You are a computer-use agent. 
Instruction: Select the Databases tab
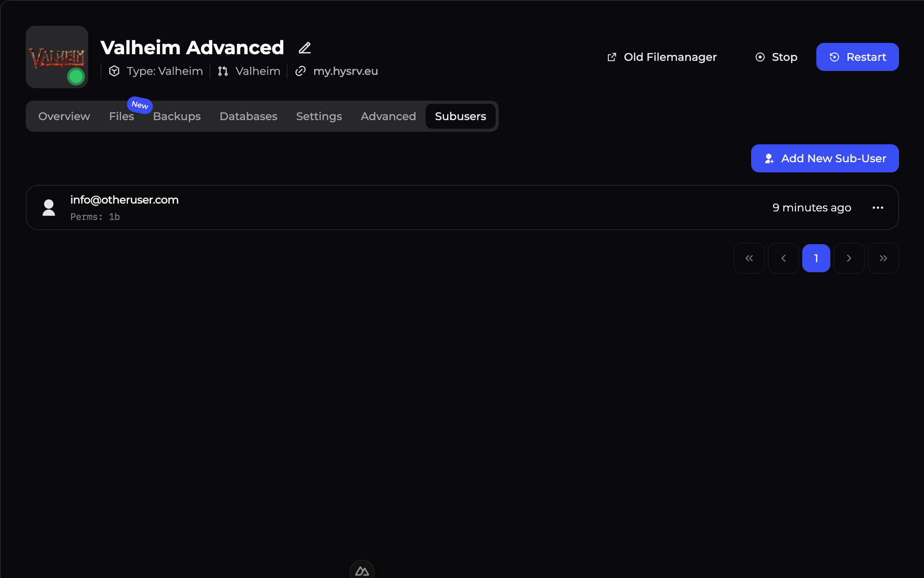point(248,116)
